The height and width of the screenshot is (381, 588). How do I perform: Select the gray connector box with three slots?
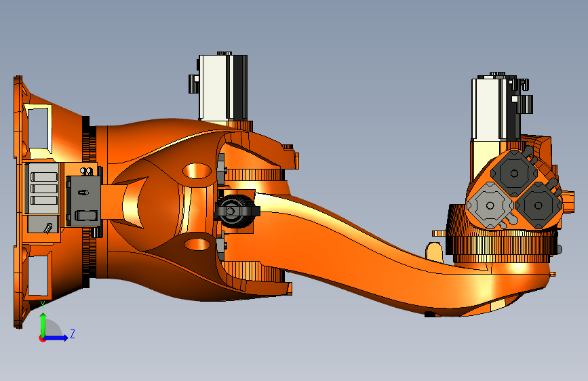click(42, 188)
